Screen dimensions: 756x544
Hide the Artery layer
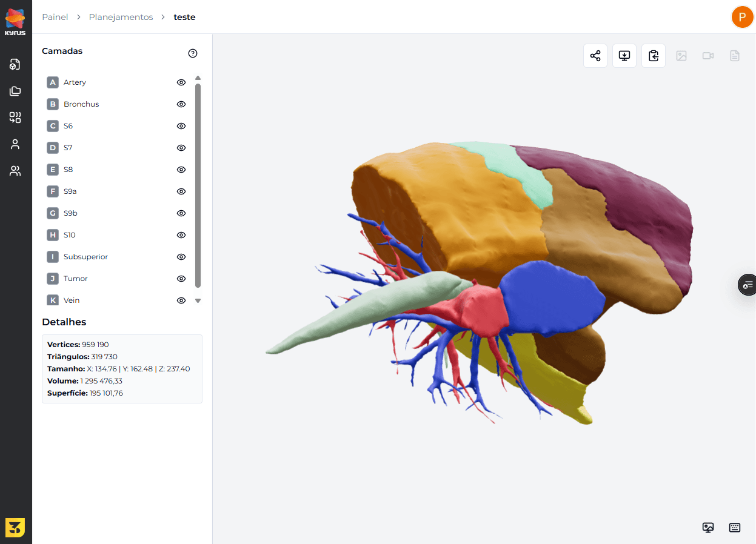[181, 82]
